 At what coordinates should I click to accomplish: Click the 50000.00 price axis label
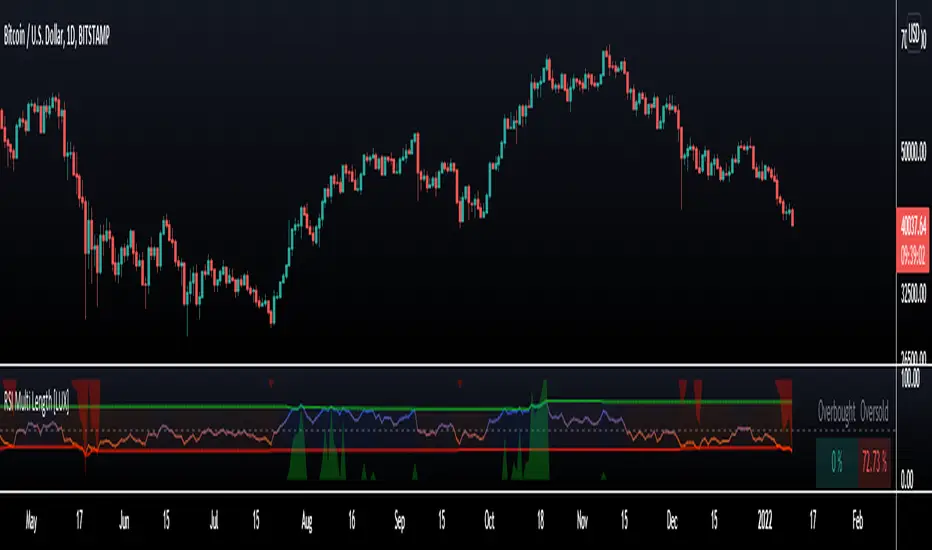click(x=914, y=152)
